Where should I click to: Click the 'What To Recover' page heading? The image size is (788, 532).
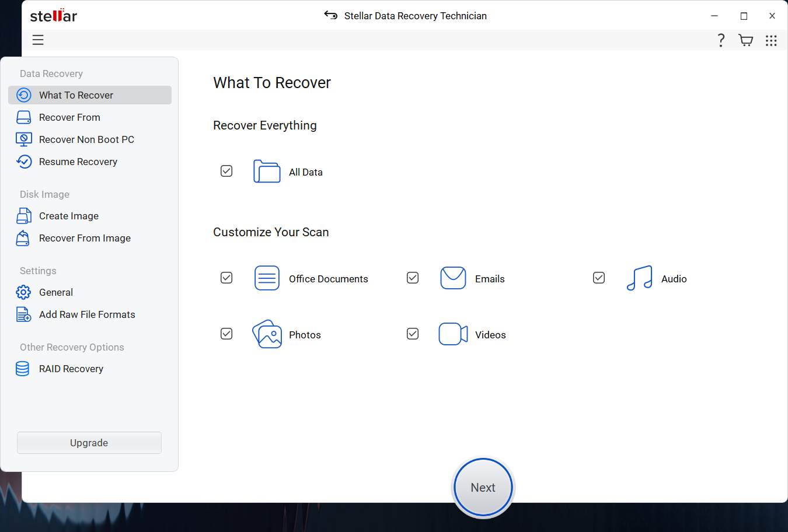click(x=272, y=83)
